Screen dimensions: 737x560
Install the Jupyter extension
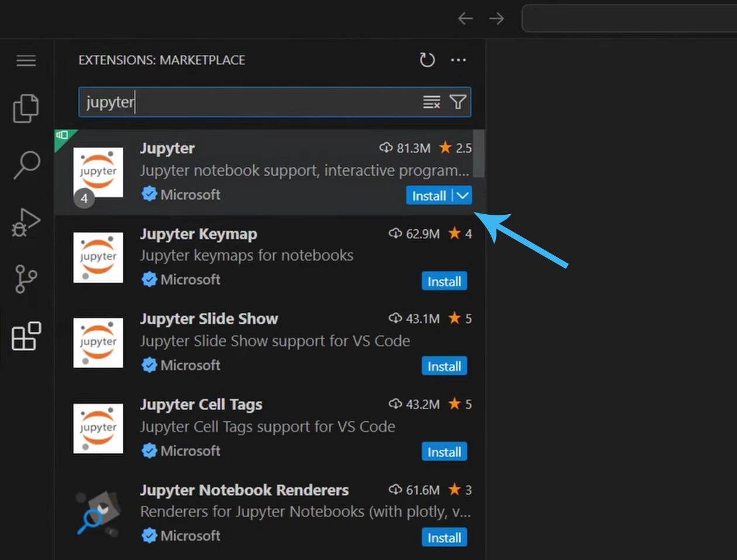[x=429, y=195]
